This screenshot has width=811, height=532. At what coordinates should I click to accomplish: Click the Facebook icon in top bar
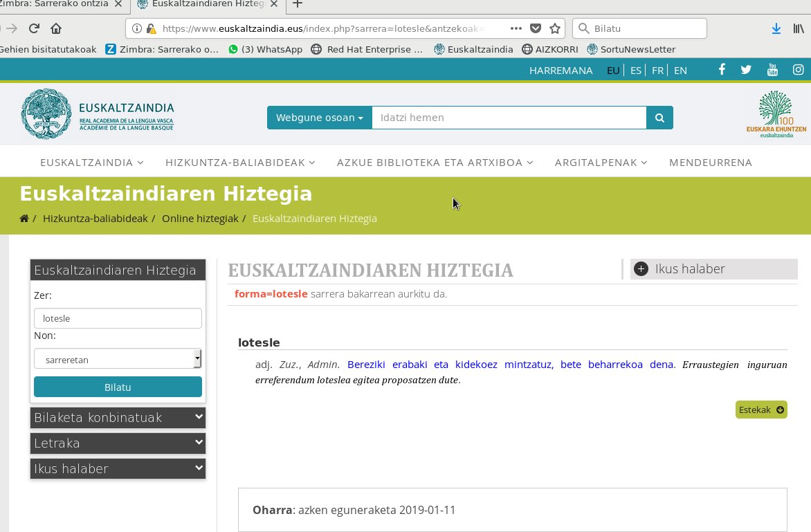pos(722,70)
